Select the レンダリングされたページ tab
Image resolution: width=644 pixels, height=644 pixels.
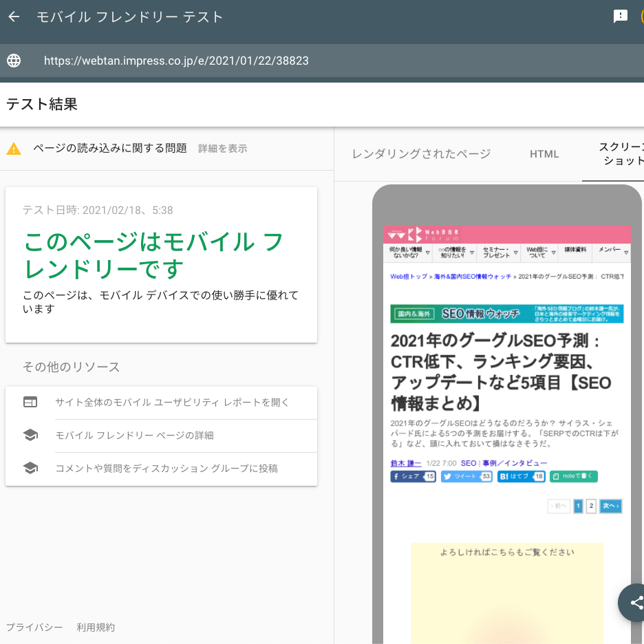click(421, 154)
